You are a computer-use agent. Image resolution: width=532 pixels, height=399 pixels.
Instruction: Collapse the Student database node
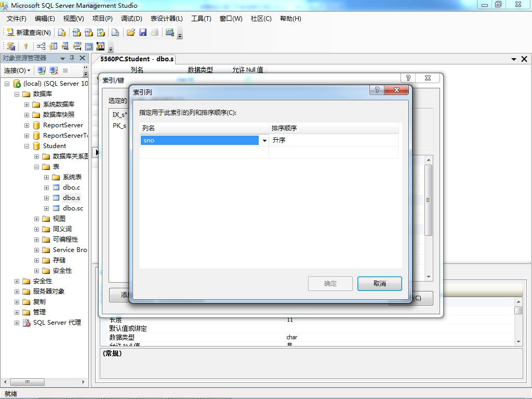pos(27,146)
